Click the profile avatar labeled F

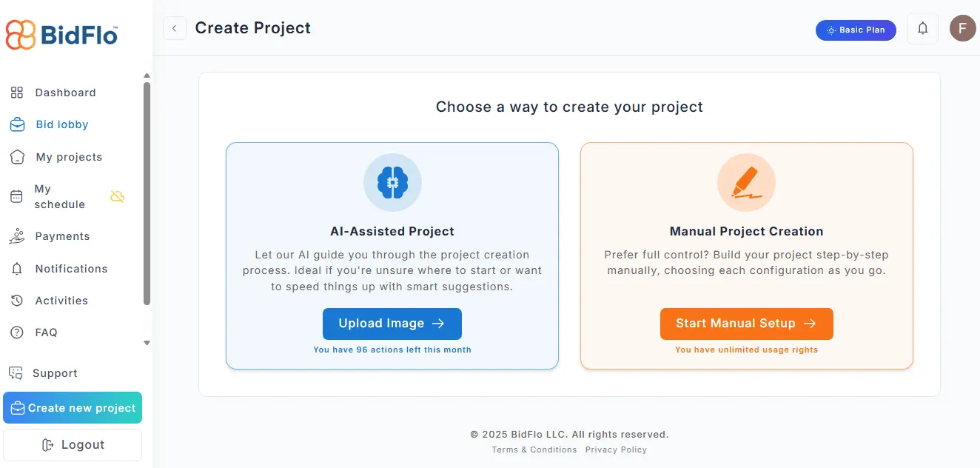click(x=962, y=27)
